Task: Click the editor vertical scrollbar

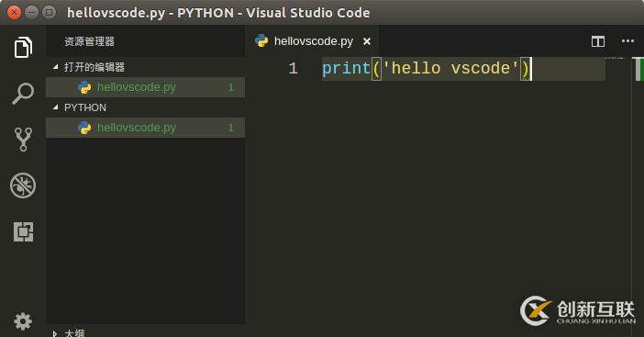Action: point(638,69)
